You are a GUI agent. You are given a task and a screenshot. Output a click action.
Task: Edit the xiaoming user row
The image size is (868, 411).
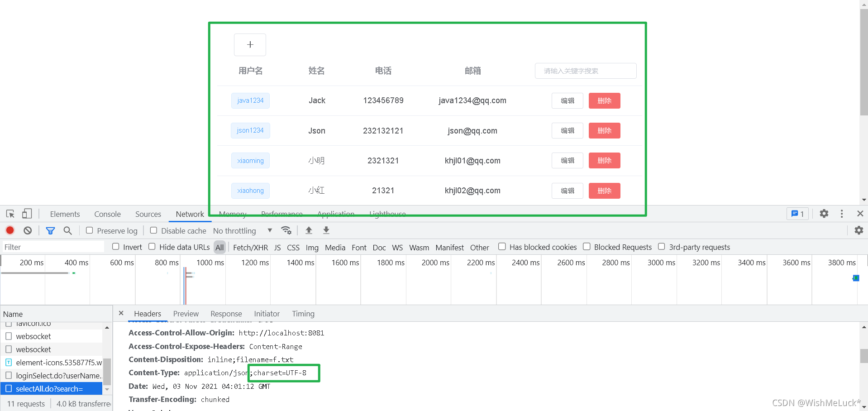[568, 161]
